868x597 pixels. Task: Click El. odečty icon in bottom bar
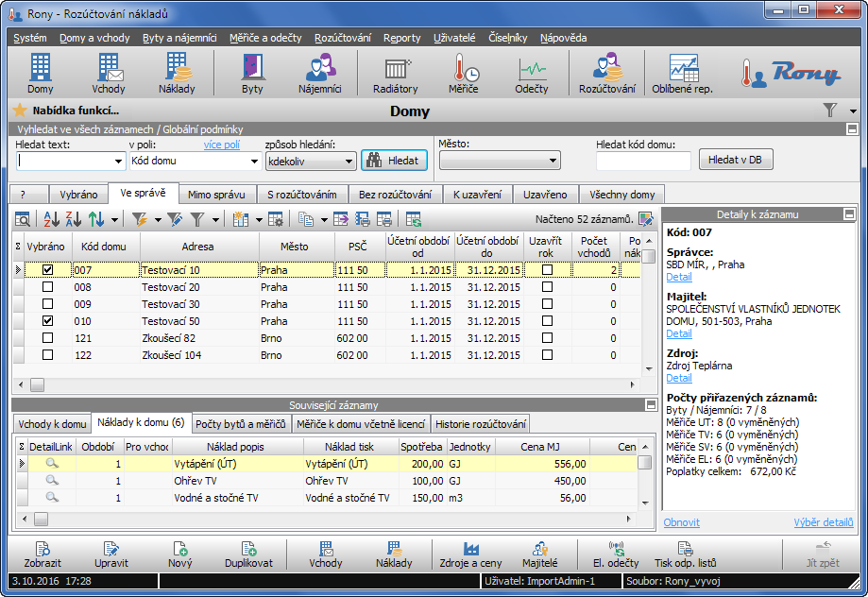coord(616,554)
